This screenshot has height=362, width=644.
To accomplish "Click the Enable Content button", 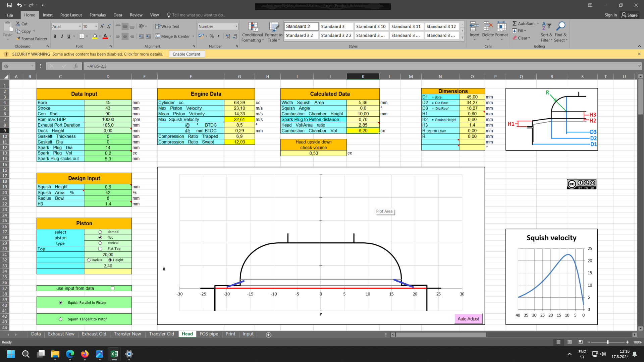I will point(186,54).
